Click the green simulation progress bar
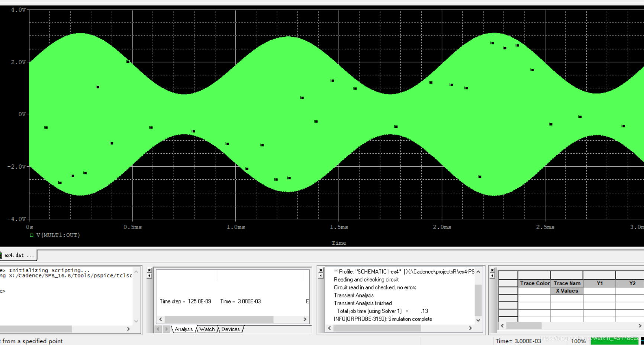This screenshot has height=345, width=644. coord(615,341)
